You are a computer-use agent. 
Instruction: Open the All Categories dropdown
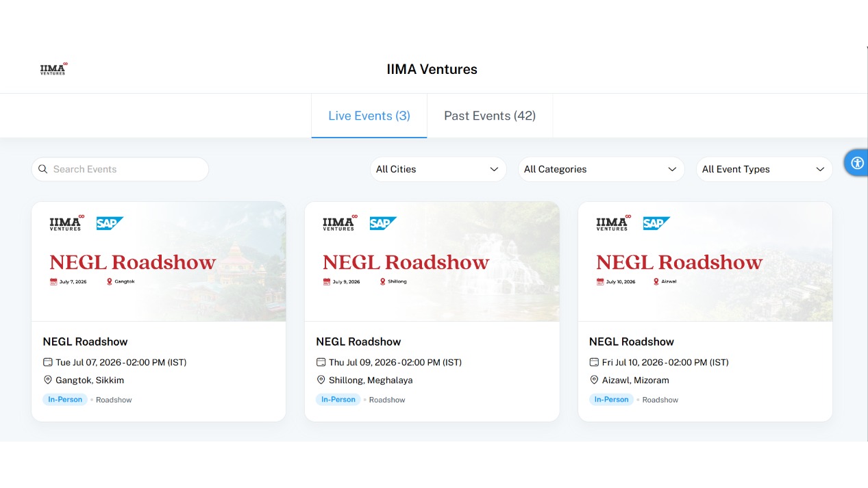602,169
